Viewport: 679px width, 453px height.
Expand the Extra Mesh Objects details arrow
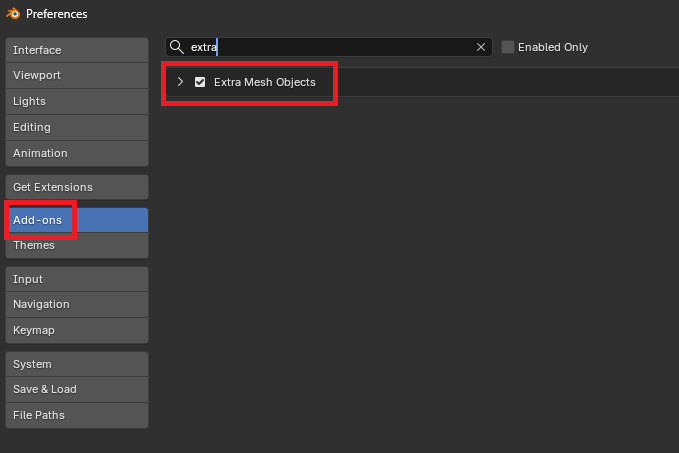pyautogui.click(x=181, y=82)
